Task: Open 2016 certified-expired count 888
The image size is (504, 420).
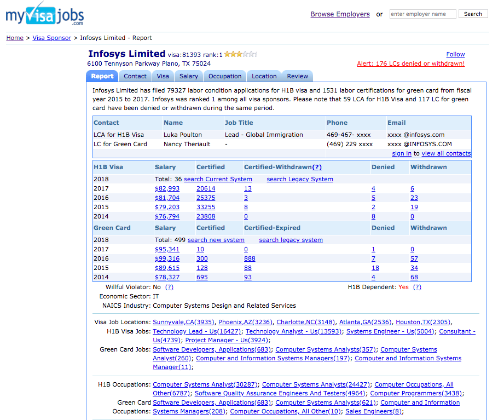Action: click(x=250, y=258)
